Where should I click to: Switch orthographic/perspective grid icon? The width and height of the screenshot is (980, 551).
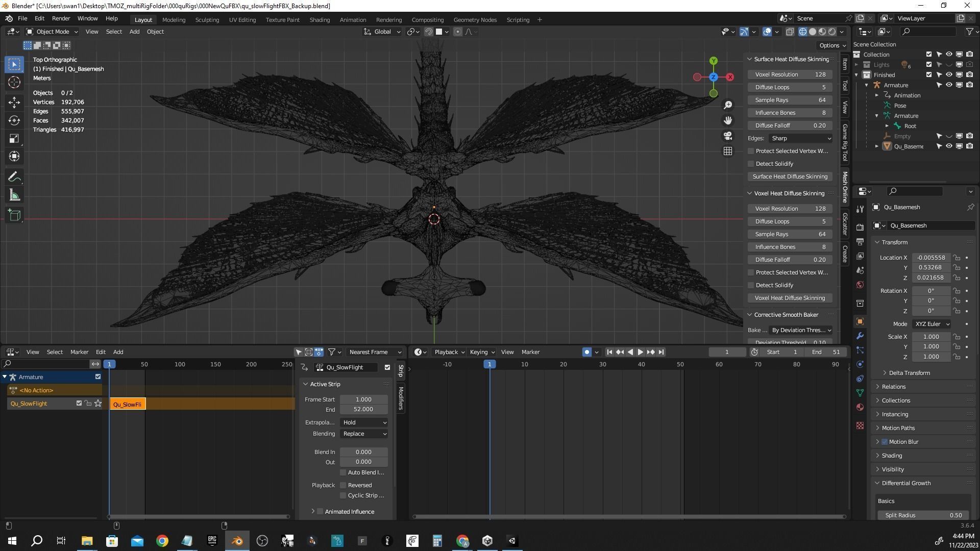click(728, 151)
